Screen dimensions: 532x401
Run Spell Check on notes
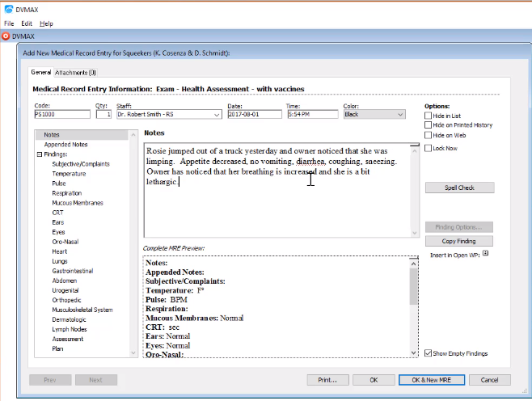[459, 188]
